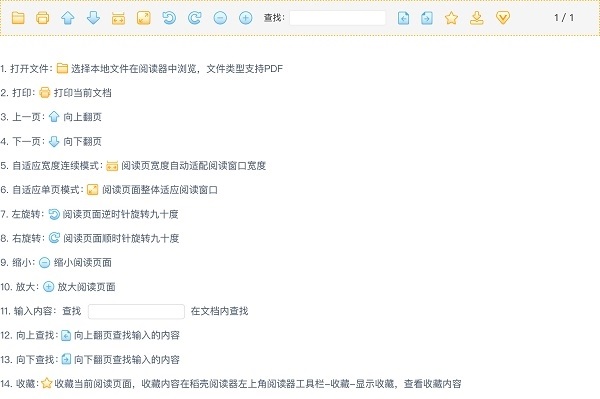Click folder icon in the 打开文件 help line
The width and height of the screenshot is (600, 399).
(x=62, y=68)
